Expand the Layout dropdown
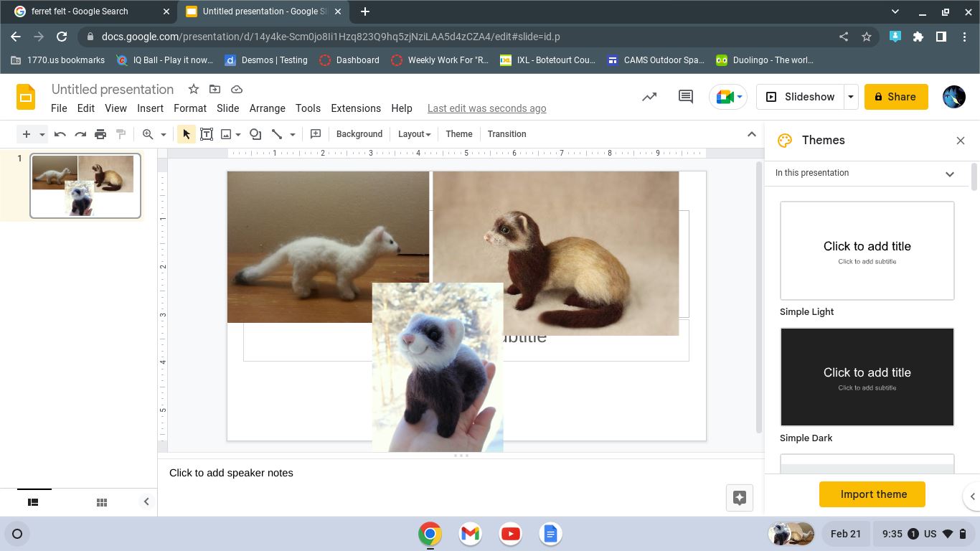The image size is (980, 551). (414, 134)
